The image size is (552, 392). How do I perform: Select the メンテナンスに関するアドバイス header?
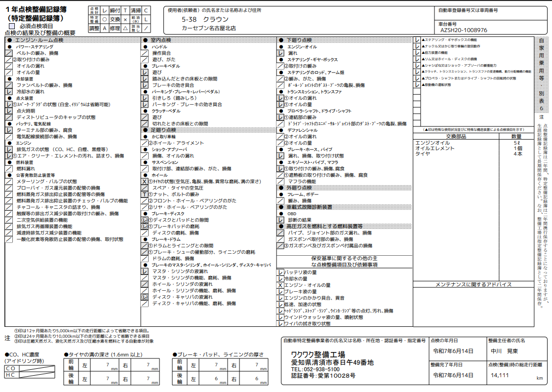coord(473,284)
